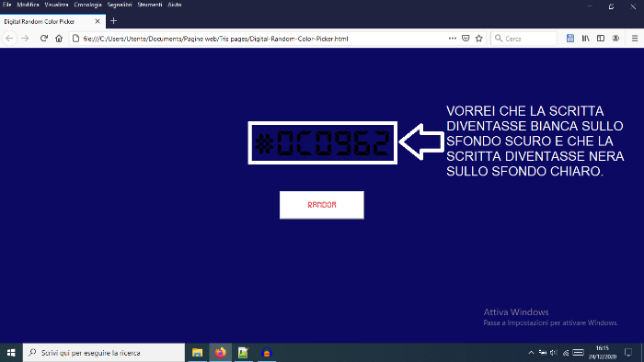Open the touch keyboard tray icon
Viewport: 644px width, 362px height.
pos(578,353)
